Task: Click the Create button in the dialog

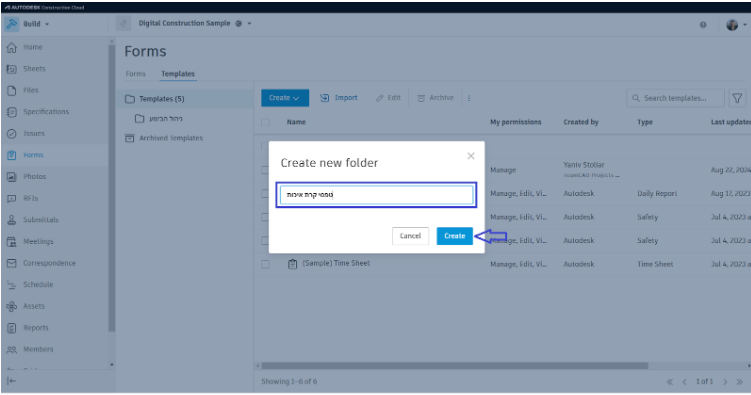Action: (455, 236)
